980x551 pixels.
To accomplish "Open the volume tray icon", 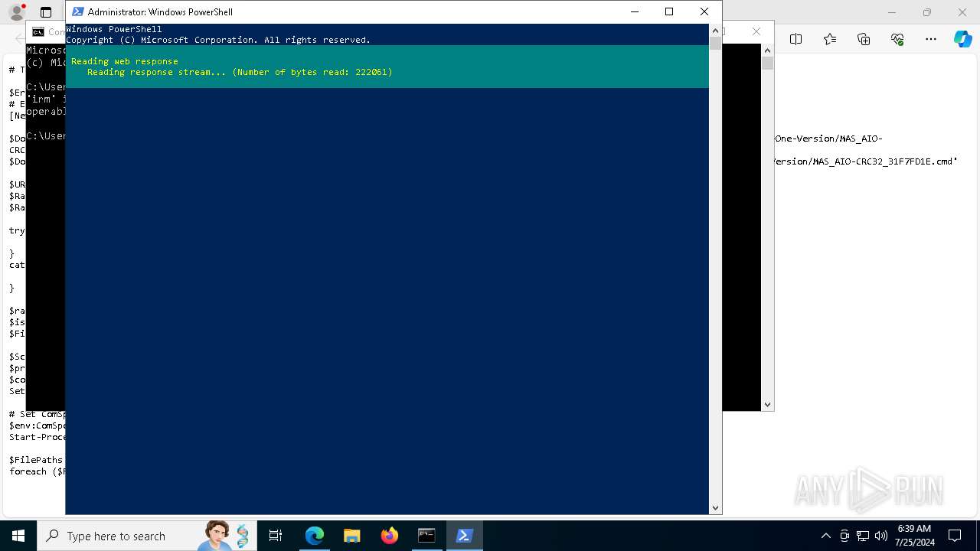I will click(x=881, y=536).
